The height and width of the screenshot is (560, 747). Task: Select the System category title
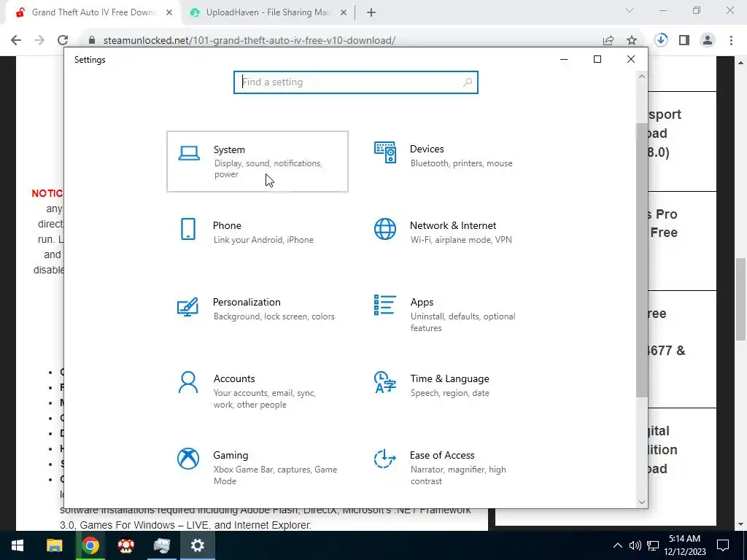229,149
